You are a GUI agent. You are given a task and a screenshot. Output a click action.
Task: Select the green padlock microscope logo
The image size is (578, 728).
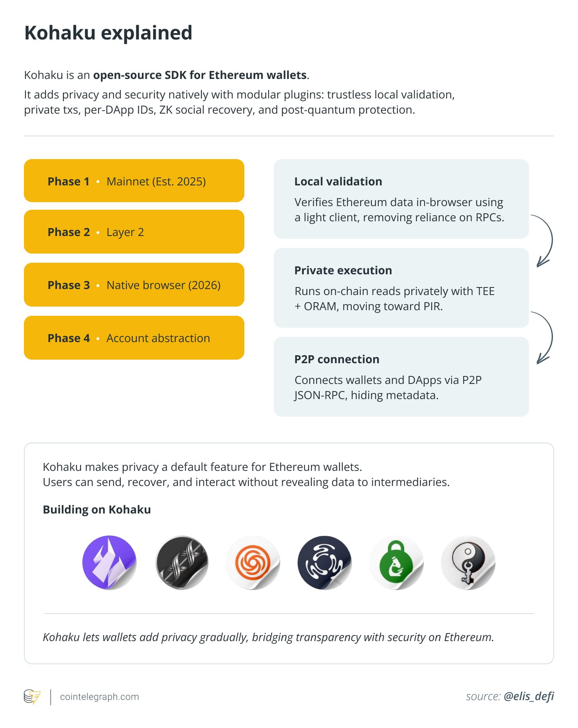coord(396,563)
